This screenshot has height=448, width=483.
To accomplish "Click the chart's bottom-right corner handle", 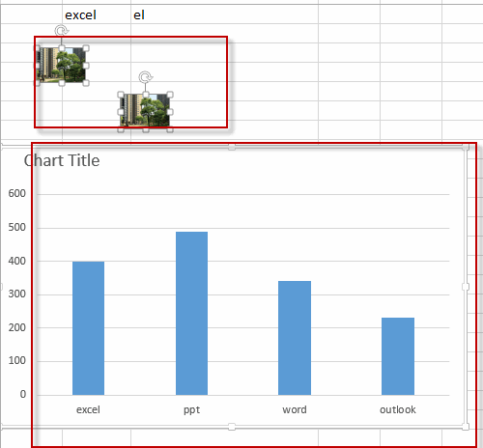I will point(466,427).
